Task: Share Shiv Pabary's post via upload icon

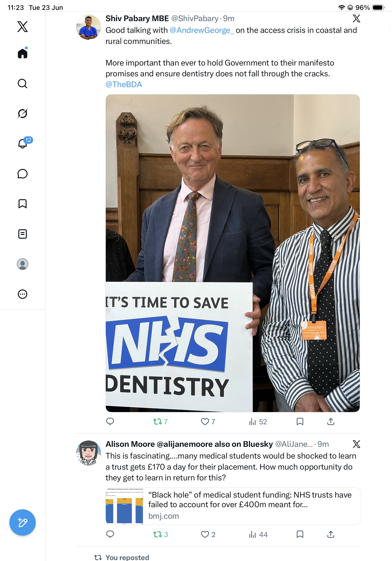Action: pos(331,421)
